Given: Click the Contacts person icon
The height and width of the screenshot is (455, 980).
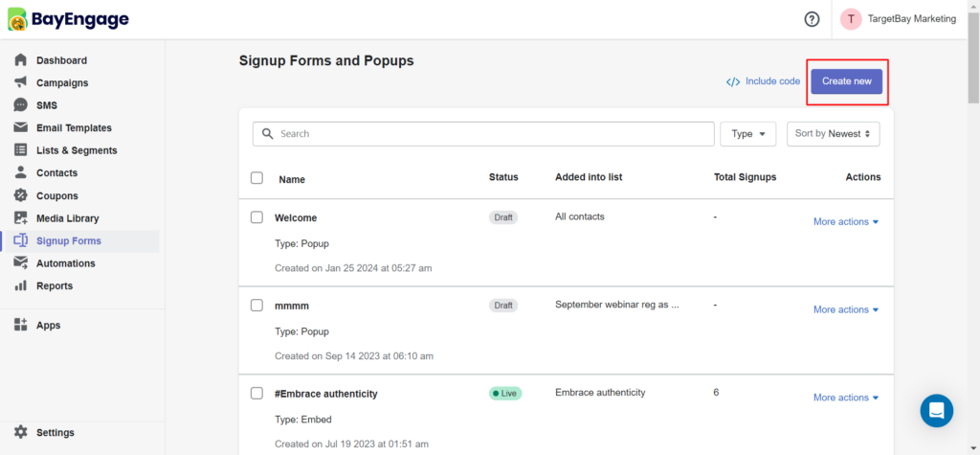Looking at the screenshot, I should click(21, 172).
